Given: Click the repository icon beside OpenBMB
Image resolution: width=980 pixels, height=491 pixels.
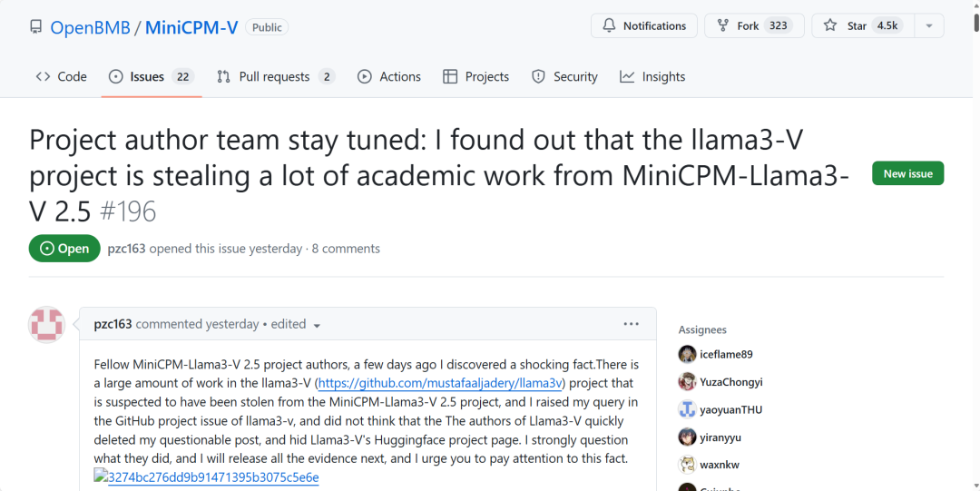Looking at the screenshot, I should (x=35, y=27).
